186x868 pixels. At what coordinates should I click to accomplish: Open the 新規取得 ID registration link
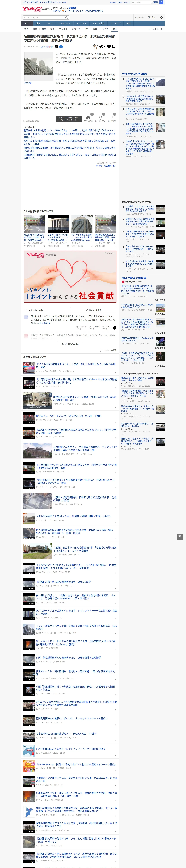coord(72,8)
